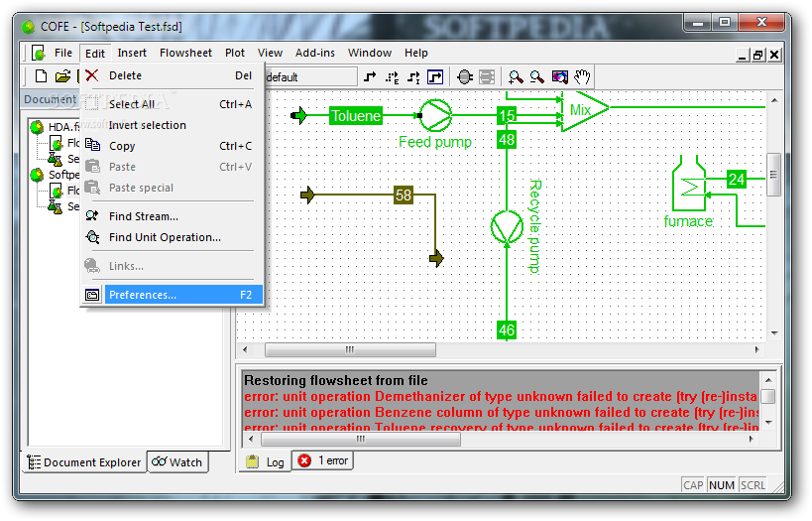Click stream label 48
This screenshot has height=521, width=812.
click(507, 140)
